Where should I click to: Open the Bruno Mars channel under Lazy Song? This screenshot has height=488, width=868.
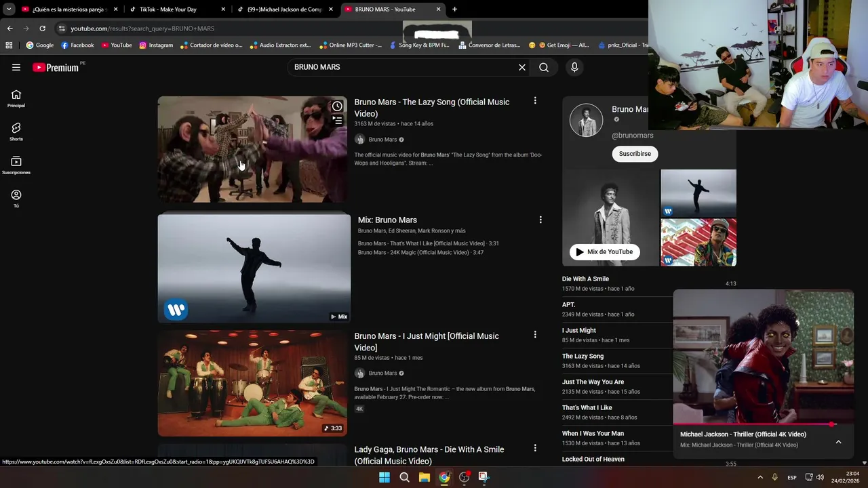(x=382, y=140)
